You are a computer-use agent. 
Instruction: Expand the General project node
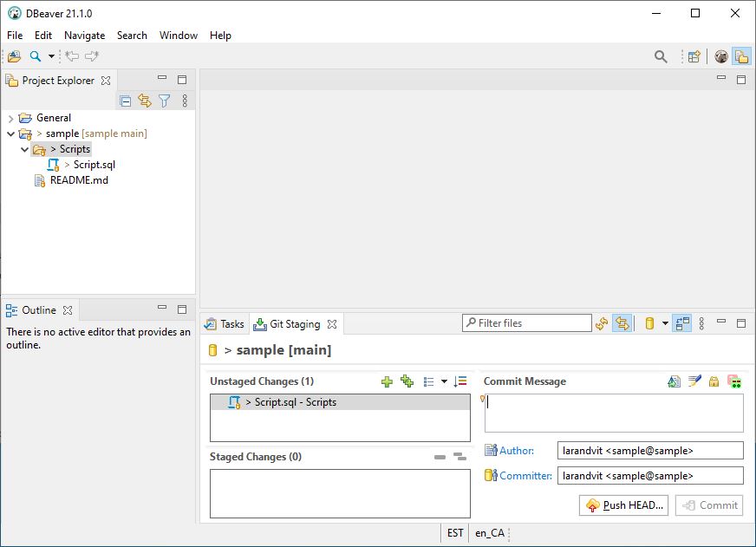pos(10,118)
